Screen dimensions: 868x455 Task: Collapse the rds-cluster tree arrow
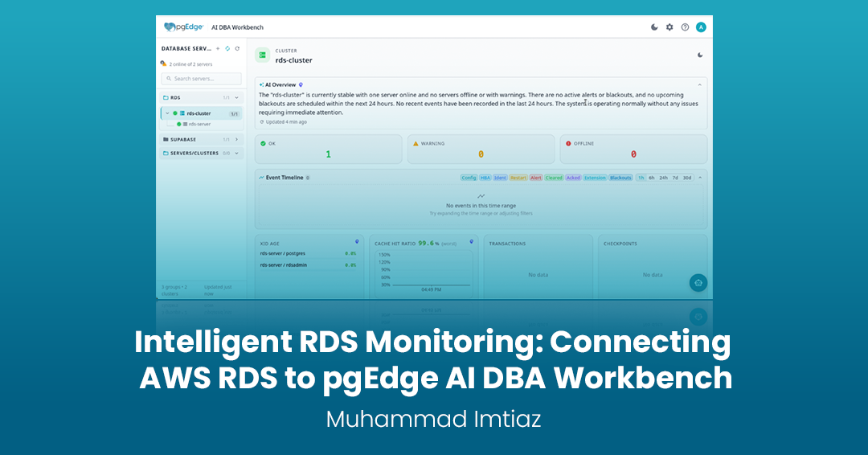tap(167, 113)
